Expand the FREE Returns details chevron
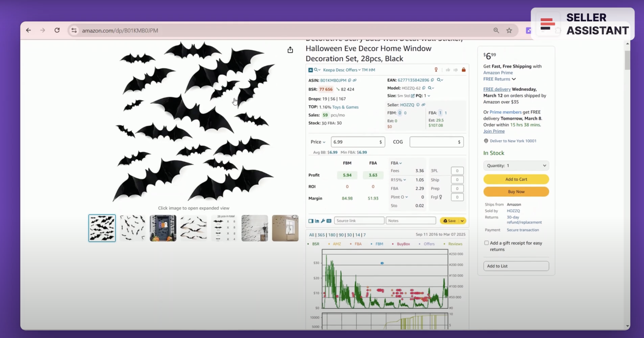This screenshot has width=644, height=338. click(x=514, y=79)
